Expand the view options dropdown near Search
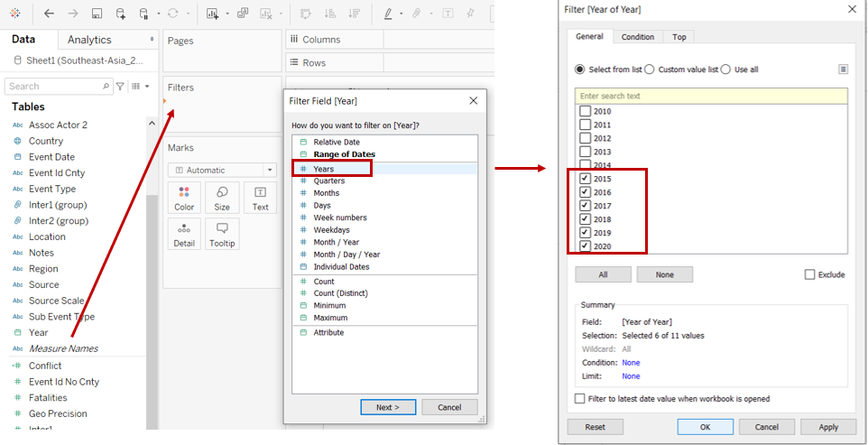Image resolution: width=868 pixels, height=445 pixels. pos(140,87)
